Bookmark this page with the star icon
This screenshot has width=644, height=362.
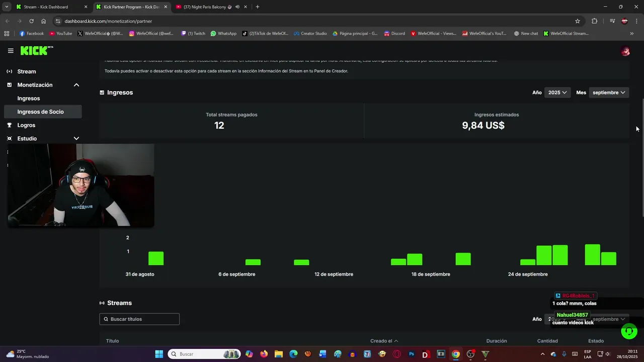pyautogui.click(x=578, y=21)
